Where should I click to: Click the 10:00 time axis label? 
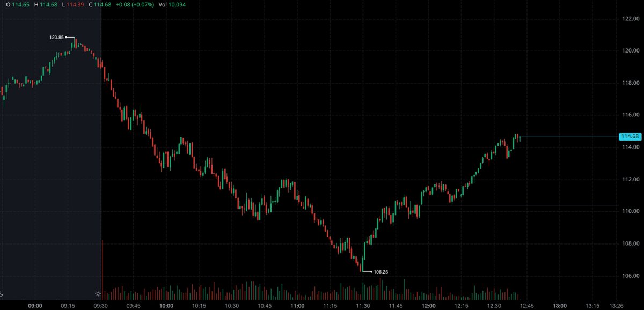pyautogui.click(x=166, y=305)
